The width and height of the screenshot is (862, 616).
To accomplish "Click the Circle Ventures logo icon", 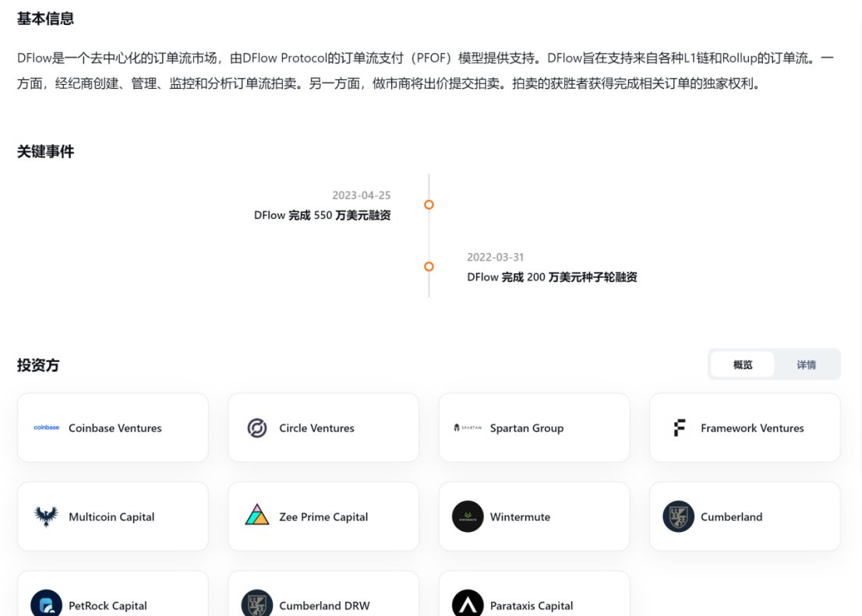I will 256,428.
